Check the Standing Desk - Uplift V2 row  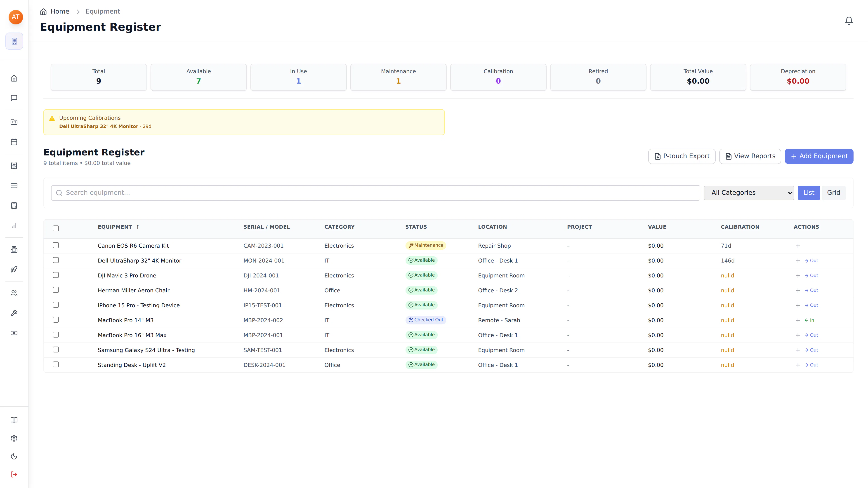[56, 364]
